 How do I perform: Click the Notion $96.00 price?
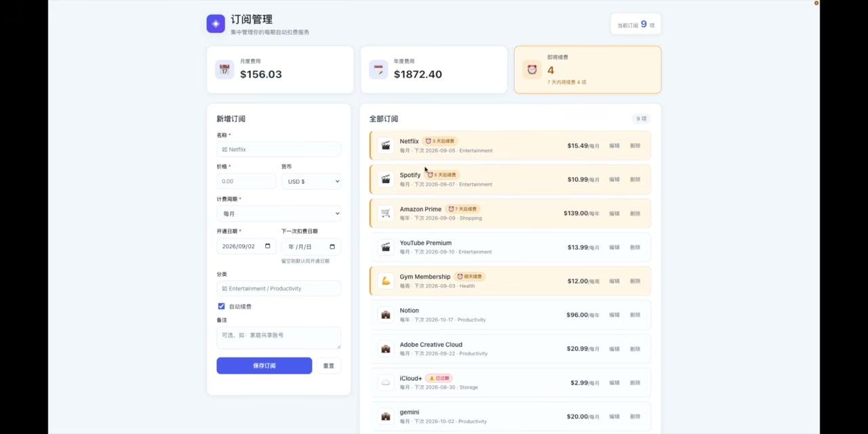[x=577, y=315]
